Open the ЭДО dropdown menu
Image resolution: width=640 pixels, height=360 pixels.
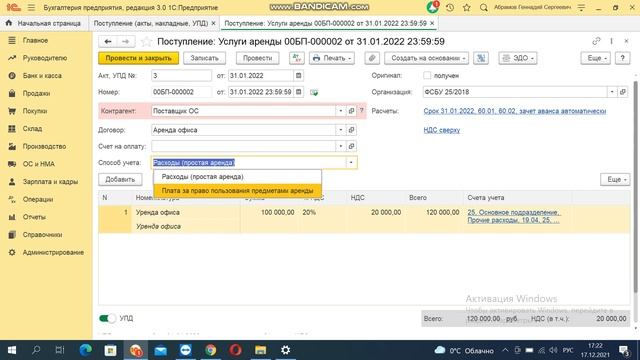tap(518, 58)
